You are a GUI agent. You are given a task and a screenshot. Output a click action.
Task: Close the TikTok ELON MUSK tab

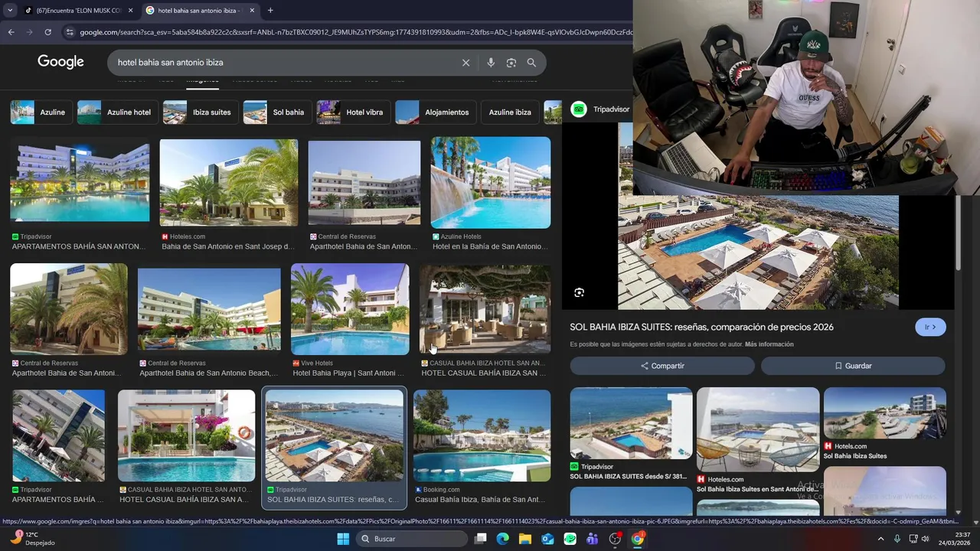click(x=130, y=11)
